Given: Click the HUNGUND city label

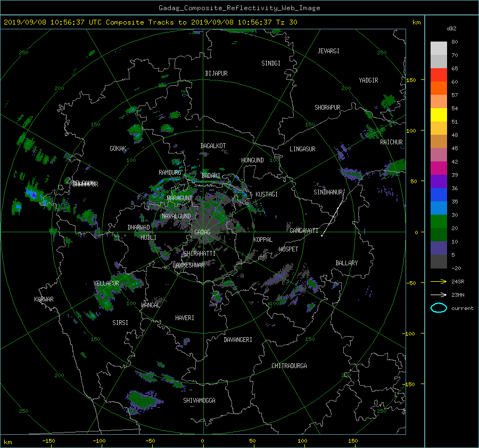Looking at the screenshot, I should click(x=252, y=160).
